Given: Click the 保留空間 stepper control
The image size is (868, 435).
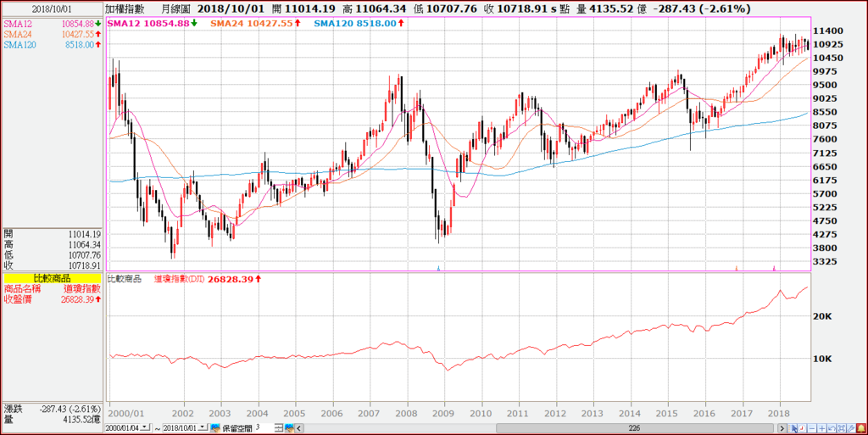Looking at the screenshot, I should (280, 428).
